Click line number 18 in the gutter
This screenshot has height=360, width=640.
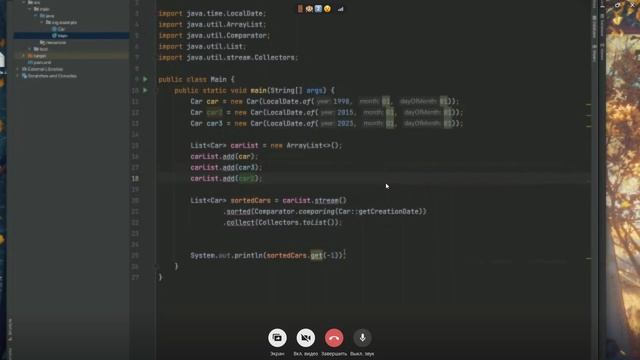(135, 178)
